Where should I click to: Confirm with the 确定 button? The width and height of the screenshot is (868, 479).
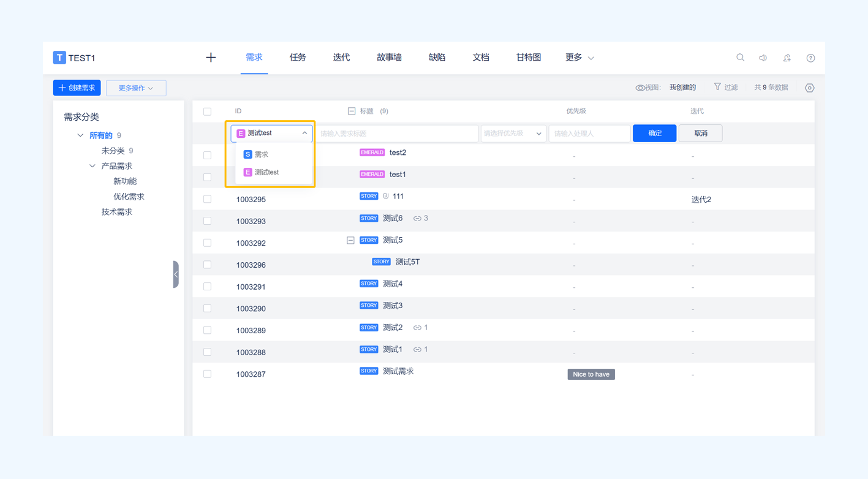click(x=654, y=134)
